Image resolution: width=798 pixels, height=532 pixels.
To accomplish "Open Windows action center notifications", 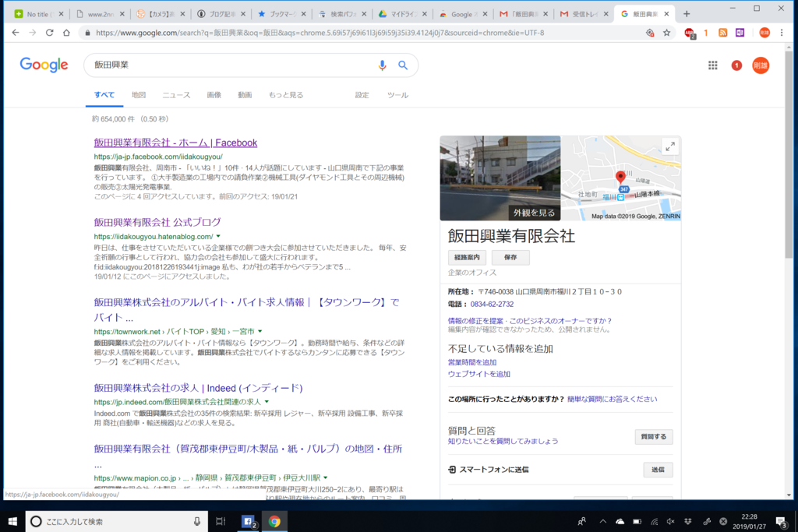I will (x=781, y=521).
